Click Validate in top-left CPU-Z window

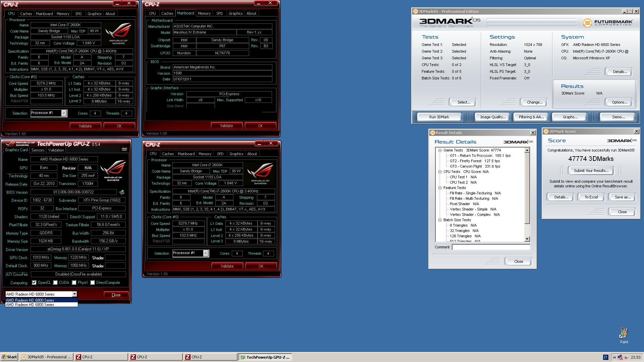[x=85, y=126]
